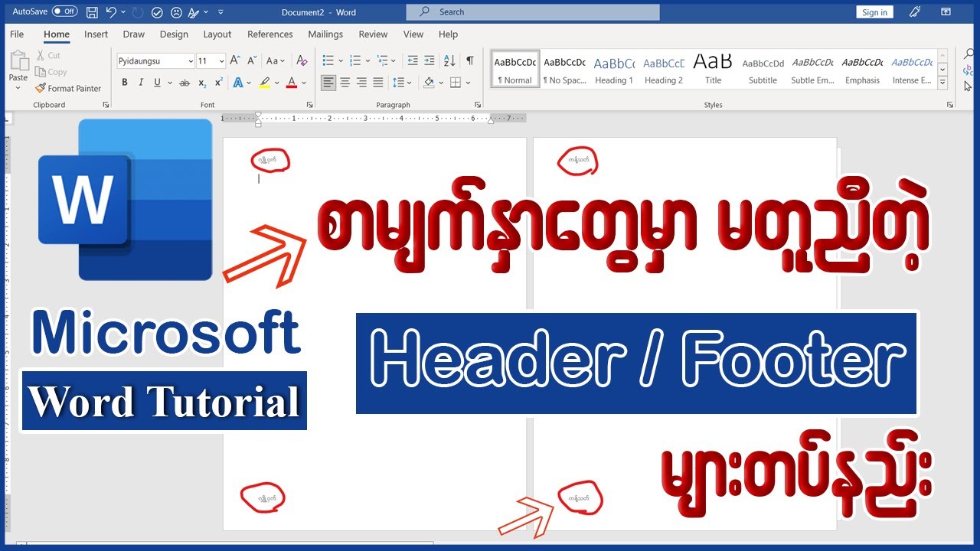The width and height of the screenshot is (980, 551).
Task: Click the circled checkmark icon in the quick access toolbar
Action: (157, 12)
